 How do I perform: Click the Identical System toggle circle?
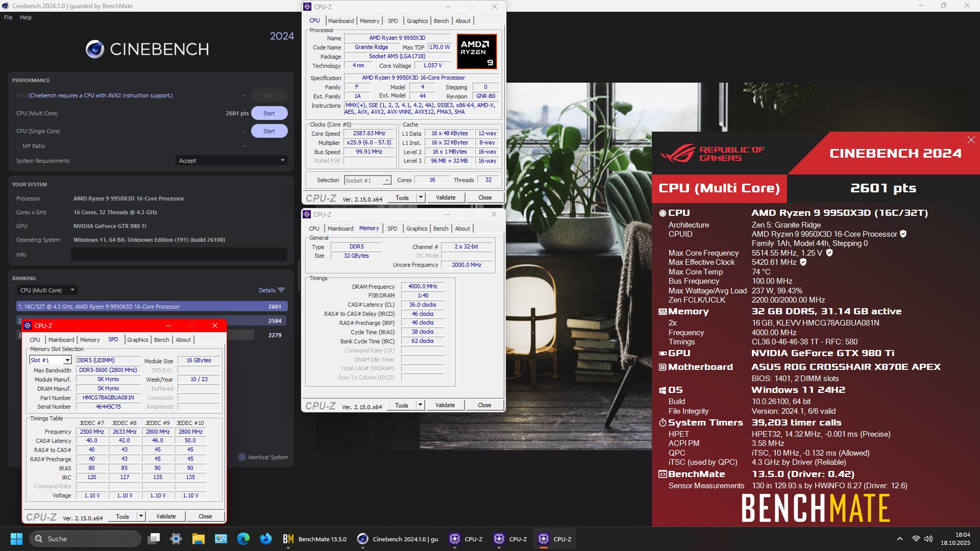[242, 457]
